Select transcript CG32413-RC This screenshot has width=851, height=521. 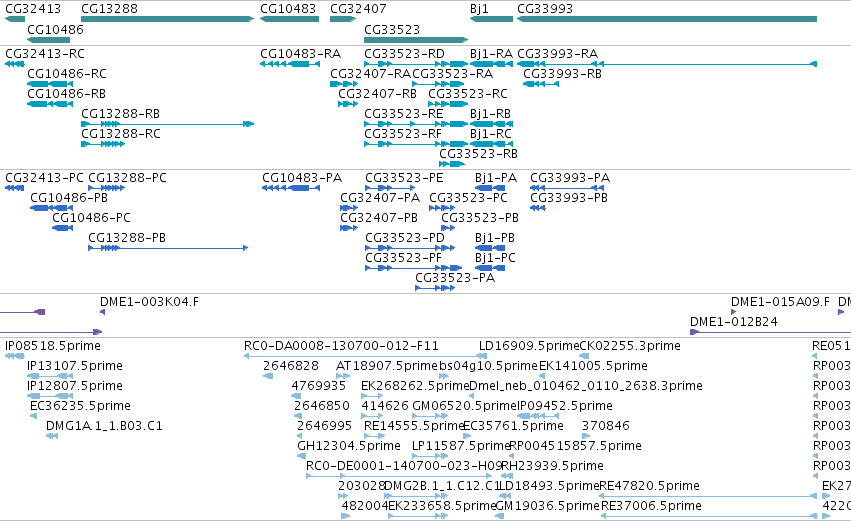[45, 54]
